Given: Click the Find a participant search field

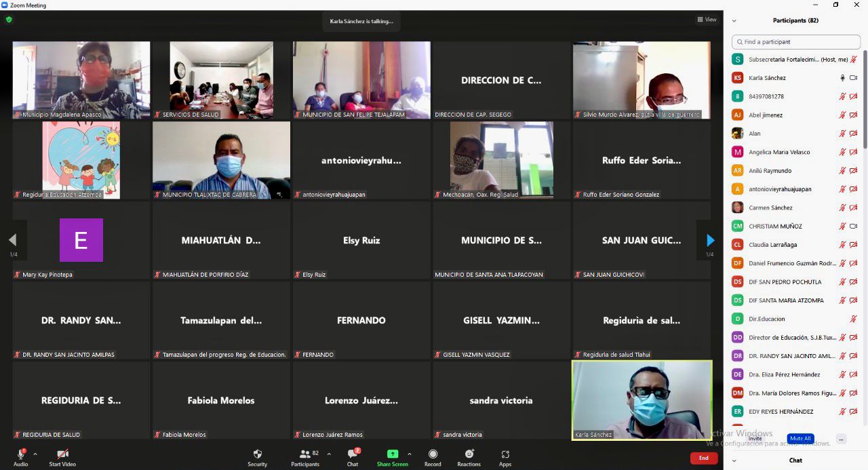Looking at the screenshot, I should [796, 42].
